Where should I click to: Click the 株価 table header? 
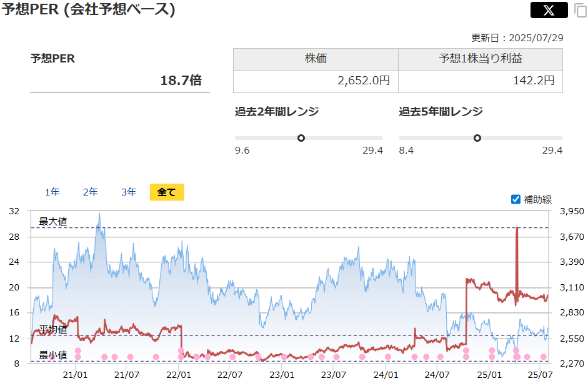pos(316,59)
